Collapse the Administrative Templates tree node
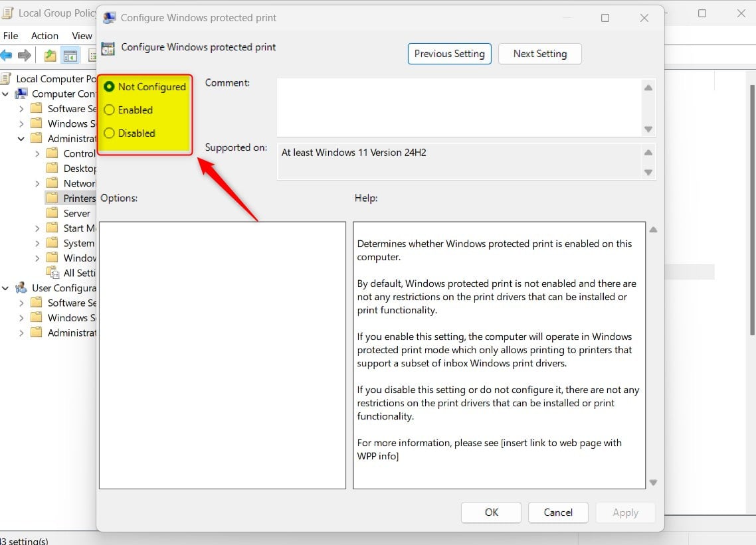This screenshot has height=545, width=756. point(21,139)
